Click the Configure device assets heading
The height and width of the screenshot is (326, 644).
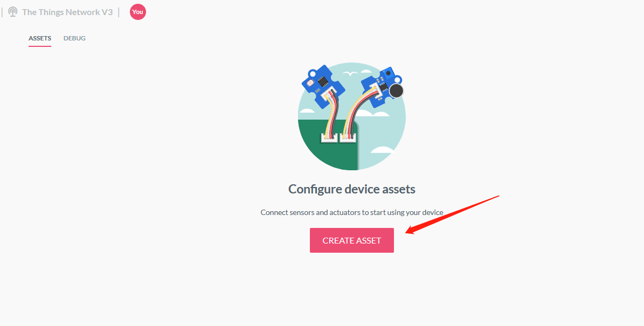tap(351, 189)
